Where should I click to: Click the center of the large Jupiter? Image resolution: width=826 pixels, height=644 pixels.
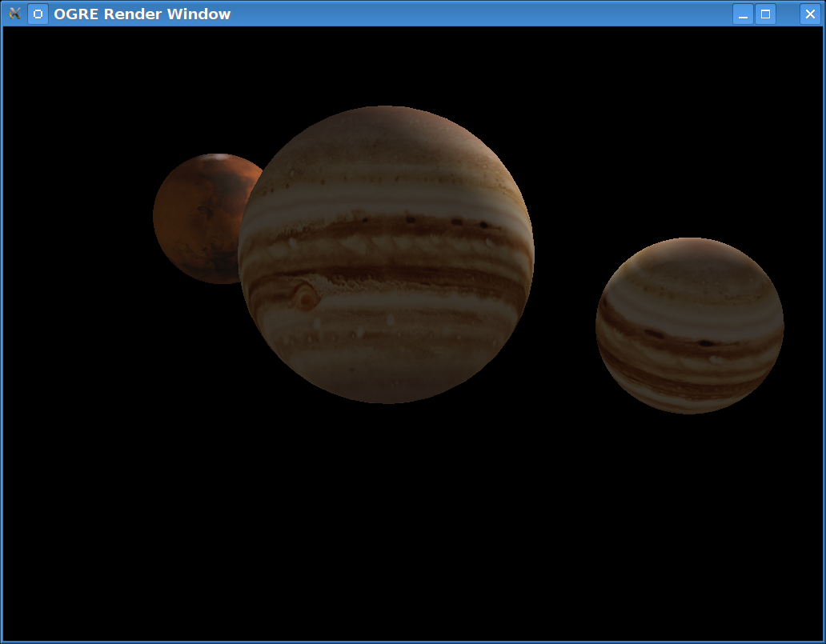(x=386, y=254)
